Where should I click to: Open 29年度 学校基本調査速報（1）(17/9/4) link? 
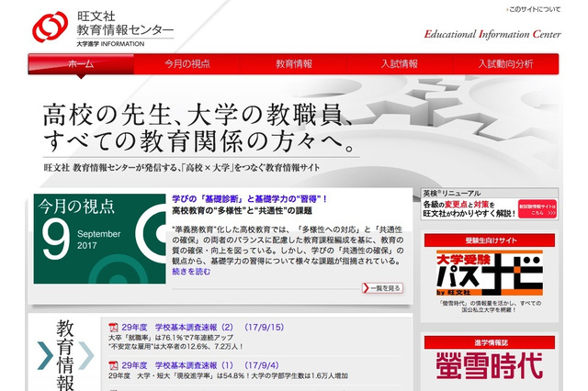[200, 365]
